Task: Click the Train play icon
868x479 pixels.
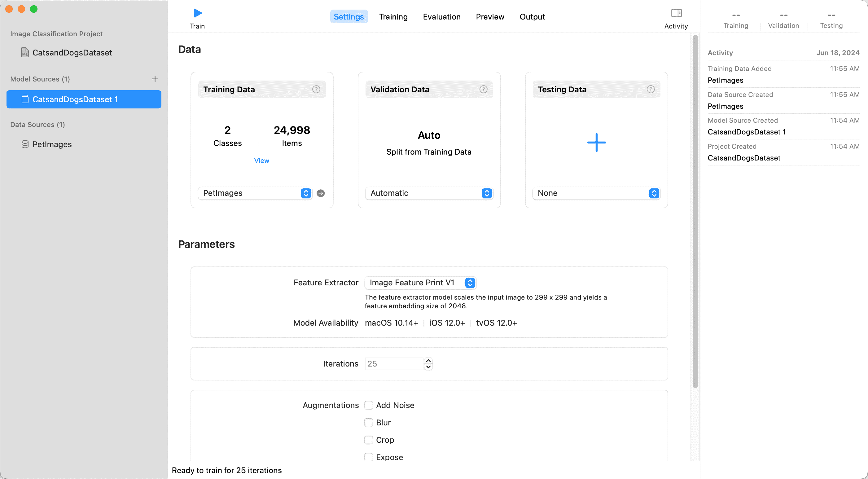Action: (197, 14)
